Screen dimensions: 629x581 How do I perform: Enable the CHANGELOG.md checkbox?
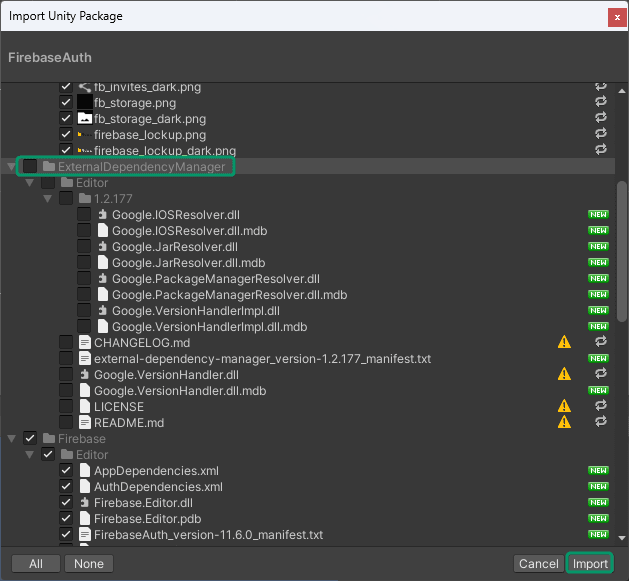(x=66, y=343)
